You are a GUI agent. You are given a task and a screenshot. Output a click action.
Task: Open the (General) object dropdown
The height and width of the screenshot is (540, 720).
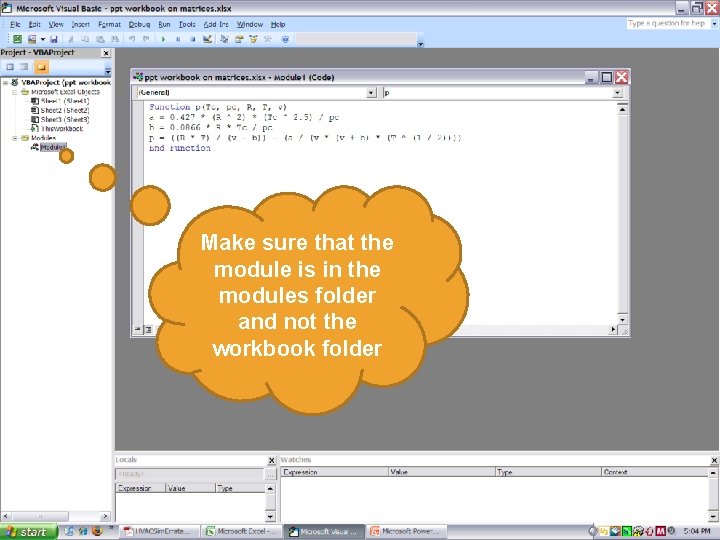point(371,93)
